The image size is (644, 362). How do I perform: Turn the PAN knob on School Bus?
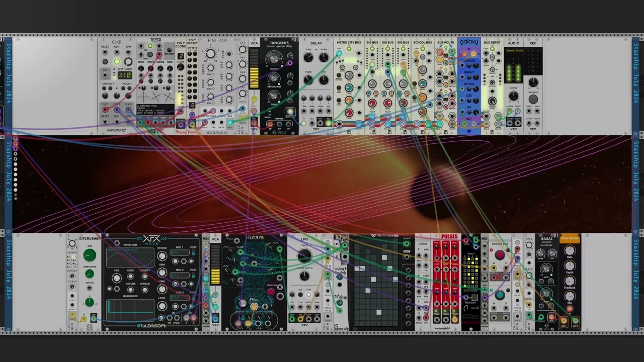pyautogui.click(x=423, y=70)
